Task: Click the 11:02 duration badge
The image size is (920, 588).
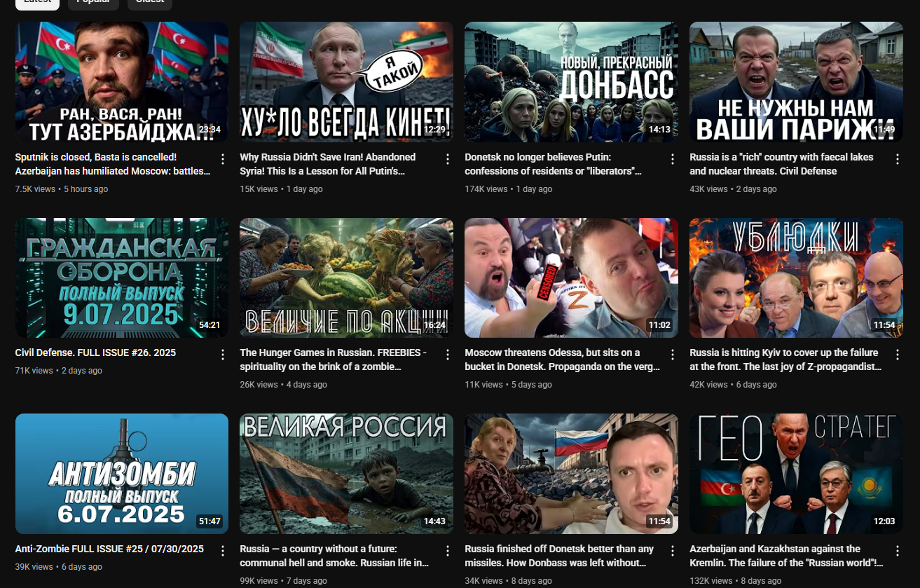Action: 659,325
